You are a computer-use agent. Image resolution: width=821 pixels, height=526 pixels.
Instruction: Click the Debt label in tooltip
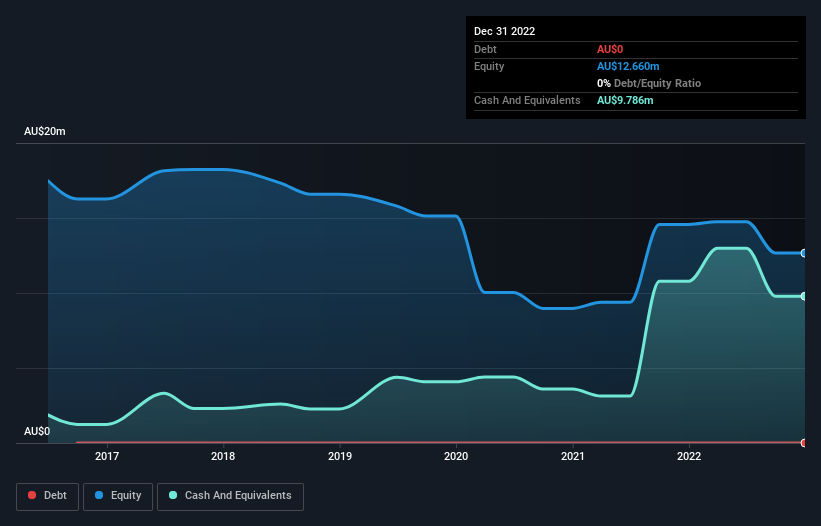(485, 49)
